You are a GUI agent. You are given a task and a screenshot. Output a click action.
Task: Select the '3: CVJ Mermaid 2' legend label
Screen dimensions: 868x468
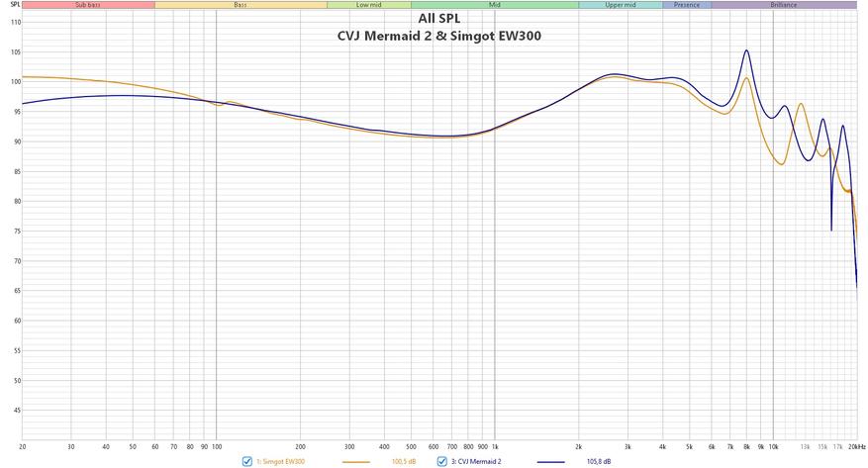pyautogui.click(x=476, y=461)
